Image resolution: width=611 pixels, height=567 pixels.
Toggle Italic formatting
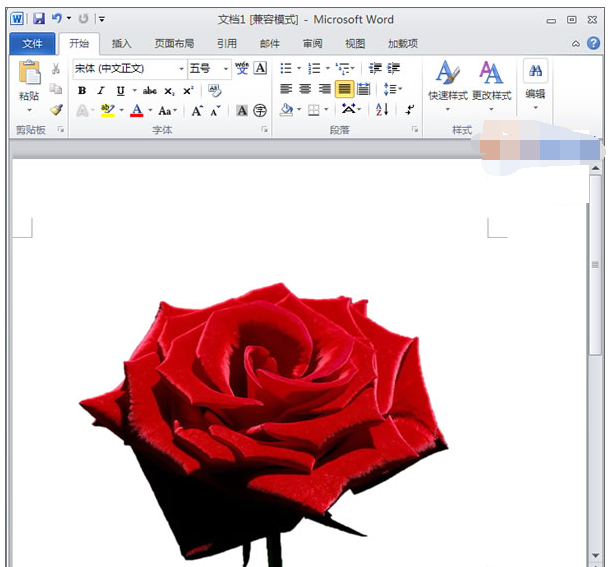tap(101, 90)
